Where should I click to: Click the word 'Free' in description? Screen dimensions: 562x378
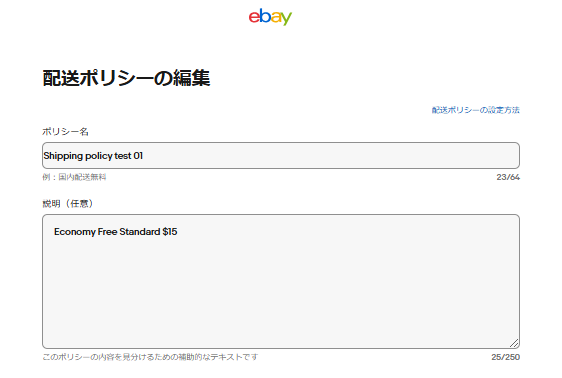click(x=107, y=232)
